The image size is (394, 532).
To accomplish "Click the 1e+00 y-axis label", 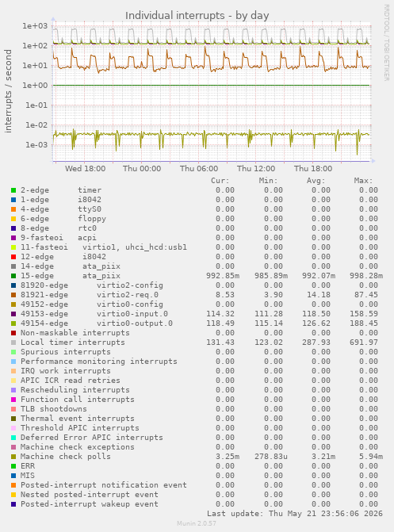I will [x=36, y=86].
